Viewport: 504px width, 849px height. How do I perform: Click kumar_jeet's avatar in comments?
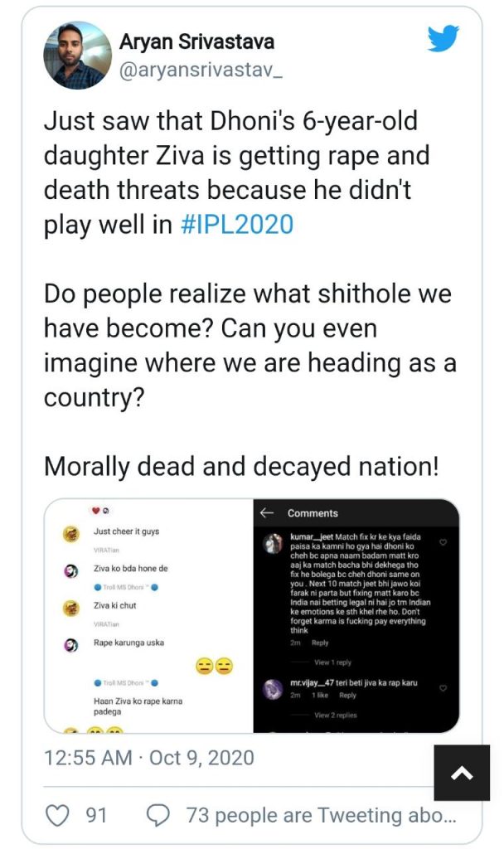point(272,543)
